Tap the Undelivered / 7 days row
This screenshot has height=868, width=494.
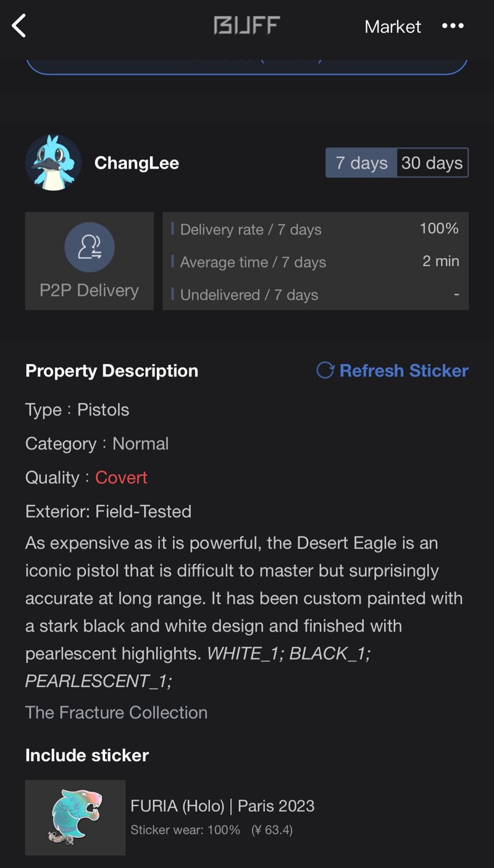pos(316,294)
